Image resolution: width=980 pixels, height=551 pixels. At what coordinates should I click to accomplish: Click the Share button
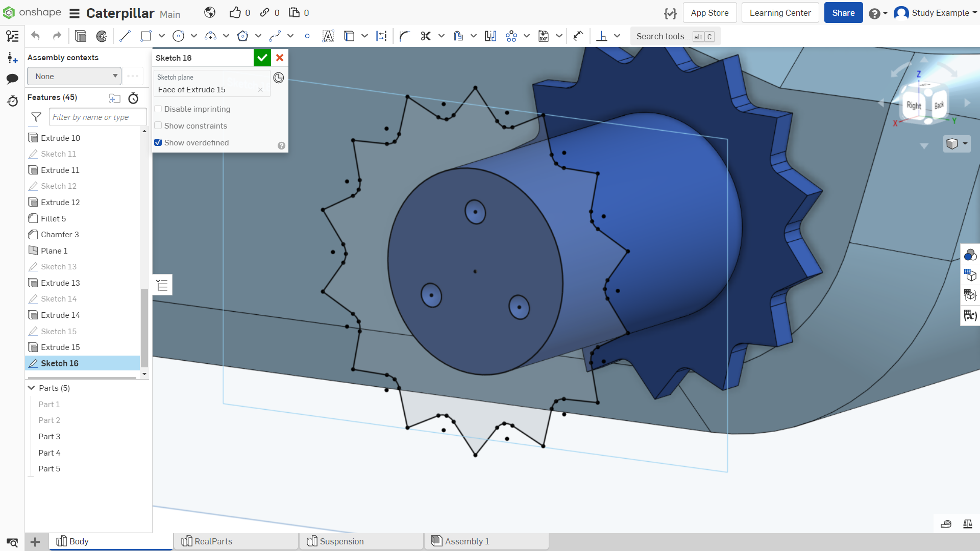point(843,13)
